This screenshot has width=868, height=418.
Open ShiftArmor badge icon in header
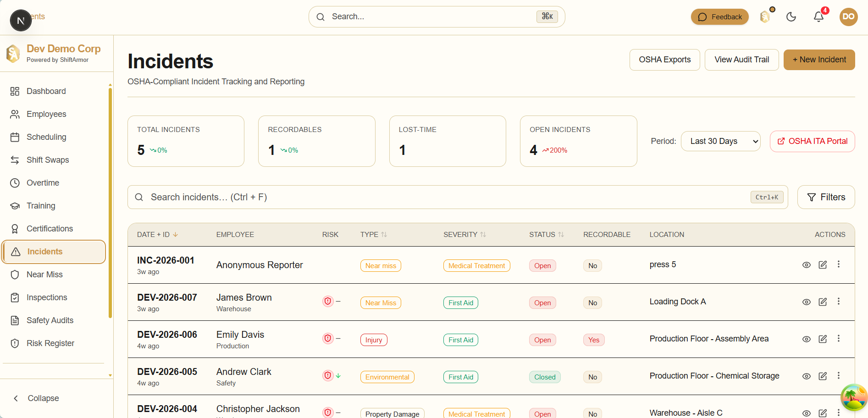(x=765, y=17)
